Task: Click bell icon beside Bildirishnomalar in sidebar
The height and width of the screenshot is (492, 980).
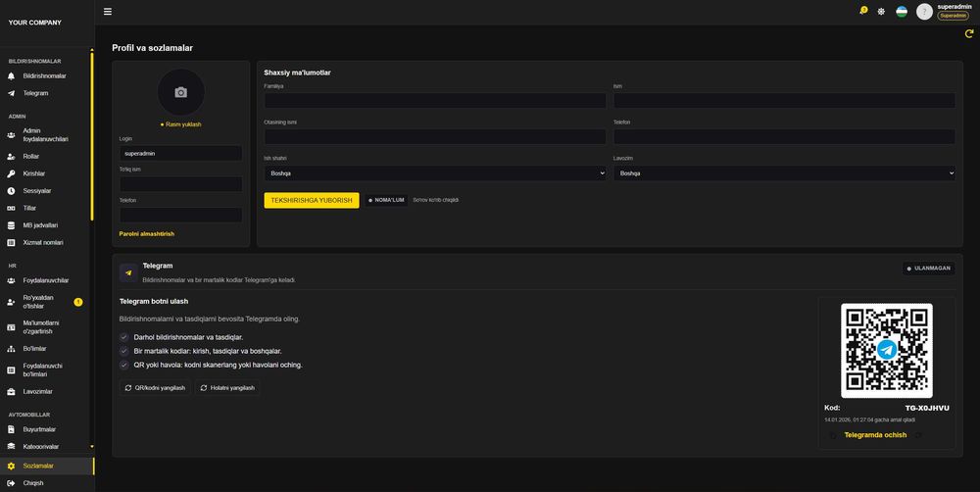Action: 11,76
